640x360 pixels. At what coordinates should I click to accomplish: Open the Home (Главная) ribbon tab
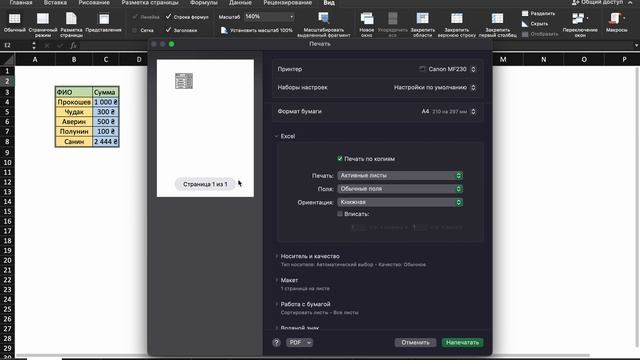tap(20, 2)
